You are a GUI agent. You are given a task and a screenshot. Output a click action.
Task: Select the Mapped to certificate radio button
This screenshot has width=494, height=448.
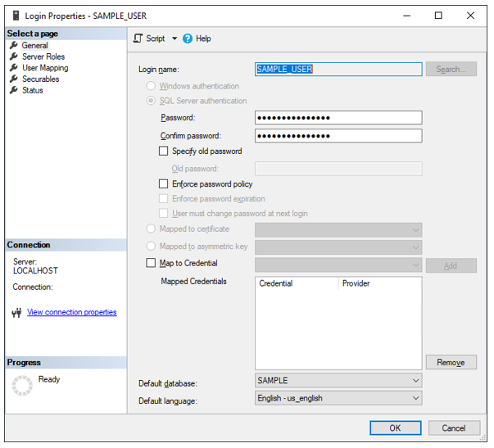tap(151, 229)
